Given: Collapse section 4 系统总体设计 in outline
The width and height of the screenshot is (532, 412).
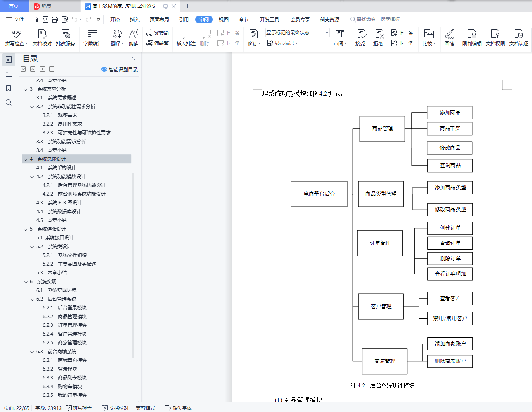Looking at the screenshot, I should click(26, 159).
